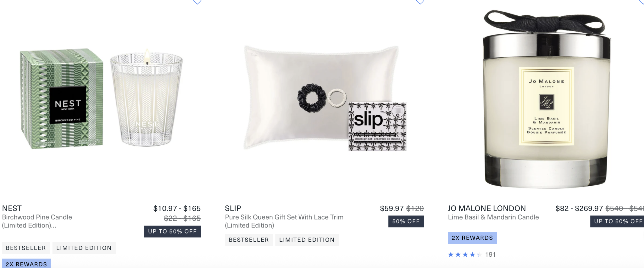Open Birchwood Pine Candle (Limited Edition) product title

click(x=37, y=221)
